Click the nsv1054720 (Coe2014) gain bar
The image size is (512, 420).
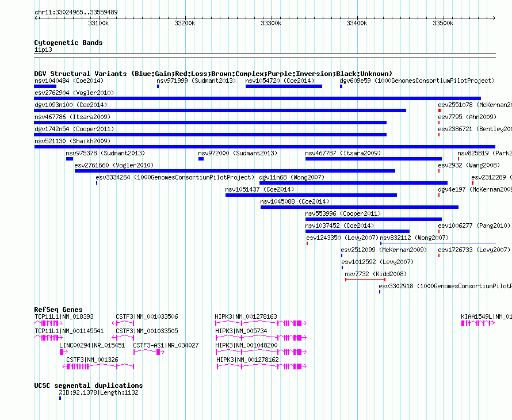tap(284, 86)
